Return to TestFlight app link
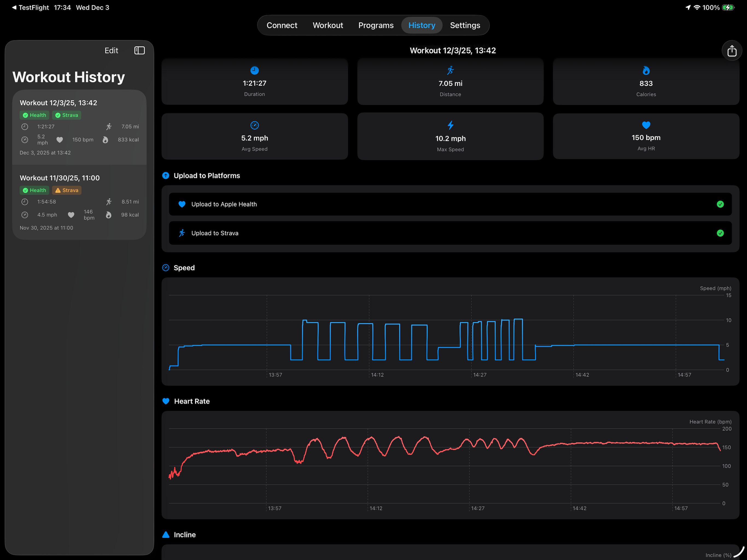Viewport: 747px width, 560px height. coord(31,7)
